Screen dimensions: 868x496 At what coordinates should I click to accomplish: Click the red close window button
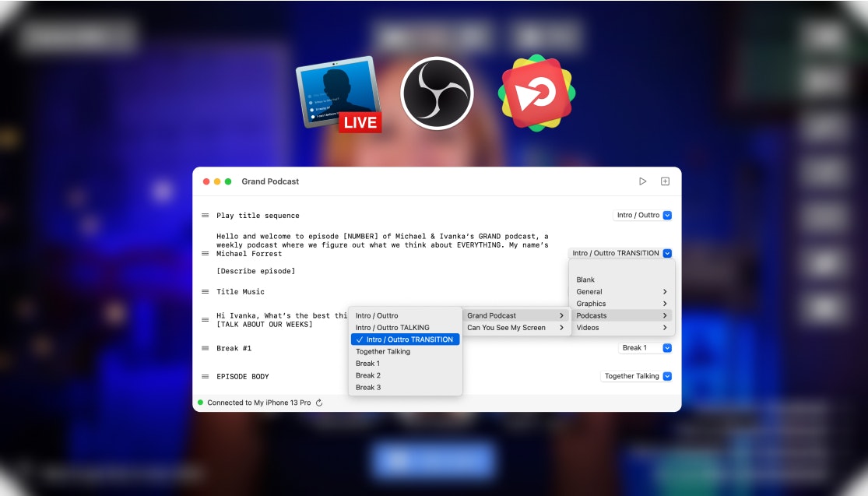[206, 181]
